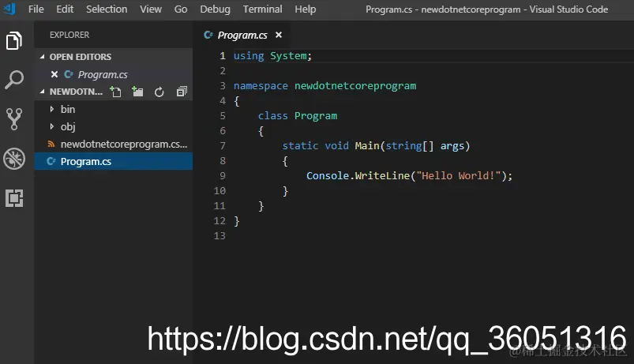This screenshot has height=364, width=634.
Task: Click the New File icon in explorer
Action: (x=115, y=92)
